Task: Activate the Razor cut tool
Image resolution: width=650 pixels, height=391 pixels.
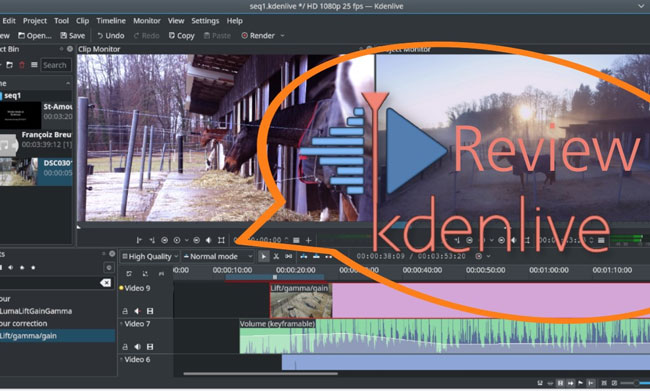Action: coord(276,257)
